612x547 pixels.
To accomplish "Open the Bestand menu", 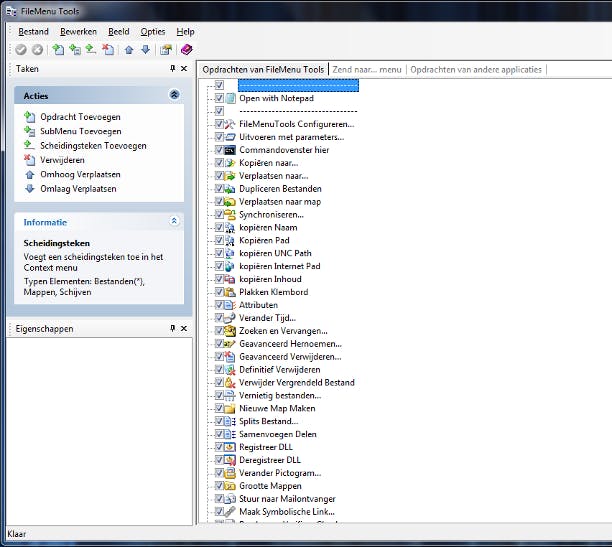I will pos(34,32).
